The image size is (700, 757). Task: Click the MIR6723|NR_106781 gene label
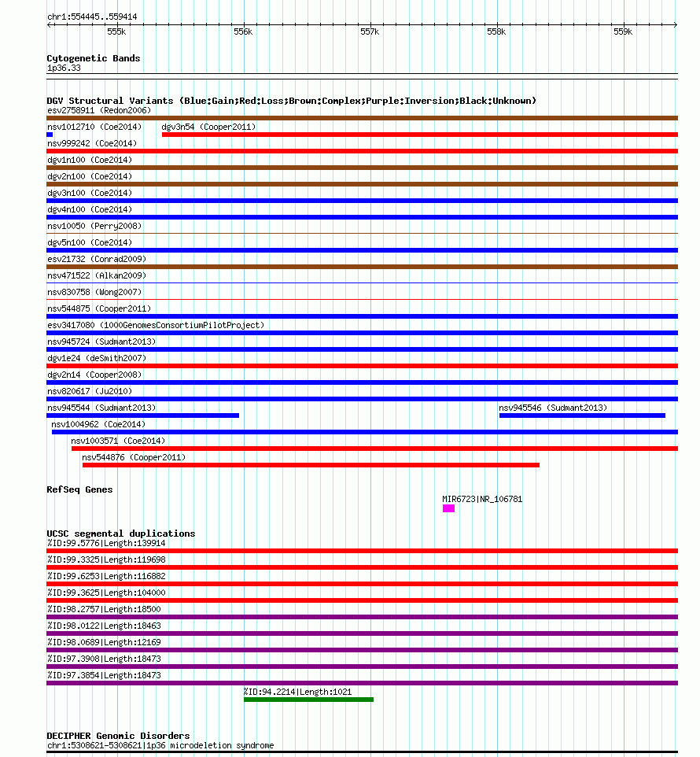(482, 499)
